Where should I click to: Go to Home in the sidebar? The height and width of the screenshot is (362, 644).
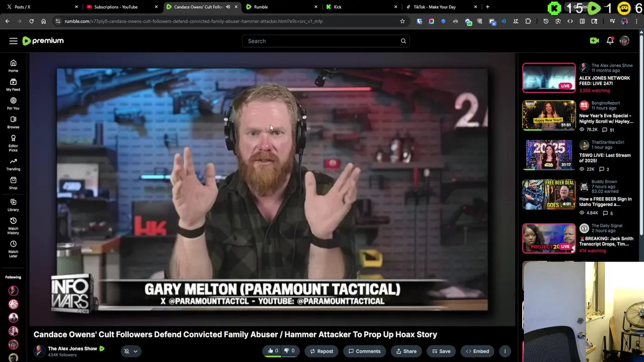[x=13, y=66]
